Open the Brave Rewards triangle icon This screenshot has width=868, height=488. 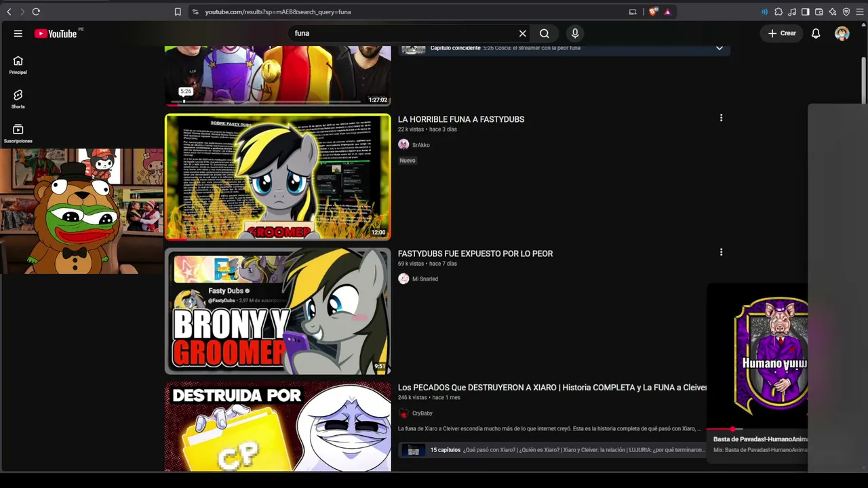(668, 12)
